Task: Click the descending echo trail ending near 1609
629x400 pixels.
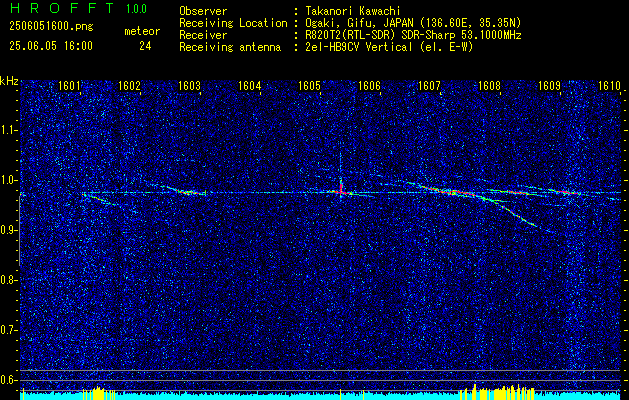Action: (517, 213)
